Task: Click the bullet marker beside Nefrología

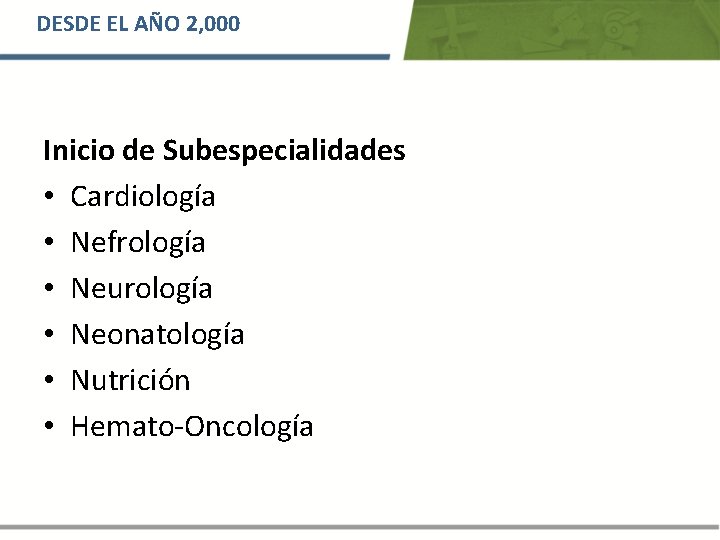Action: tap(49, 242)
